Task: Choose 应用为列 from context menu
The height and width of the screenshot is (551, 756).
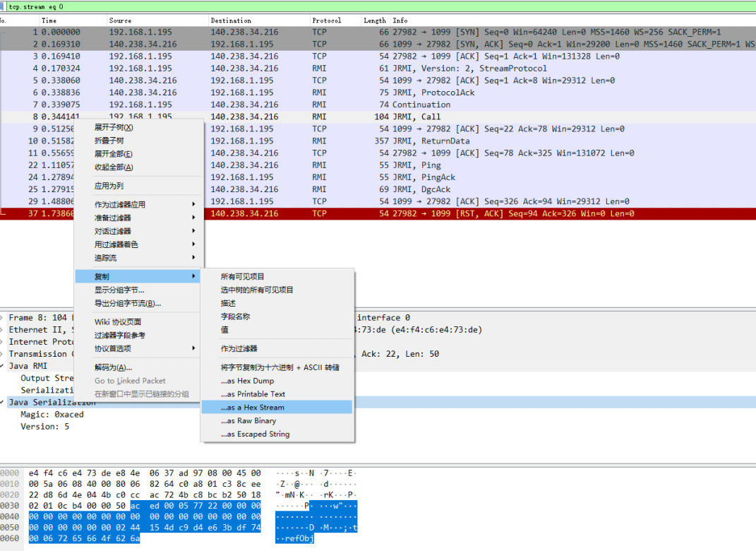Action: point(109,186)
